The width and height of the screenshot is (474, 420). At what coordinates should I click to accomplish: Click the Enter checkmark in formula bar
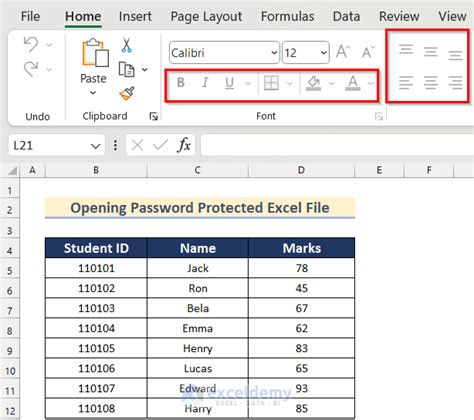pyautogui.click(x=160, y=145)
